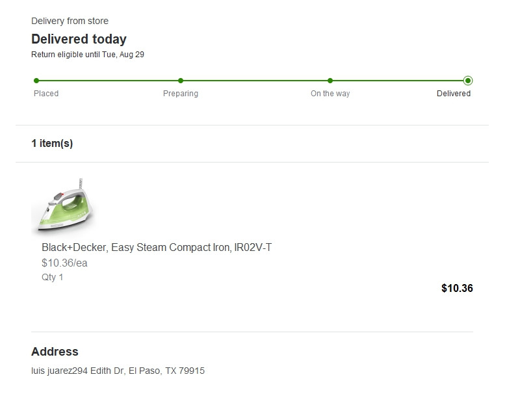Click Return eligible until Tue, Aug 29
This screenshot has width=520, height=420.
(88, 55)
